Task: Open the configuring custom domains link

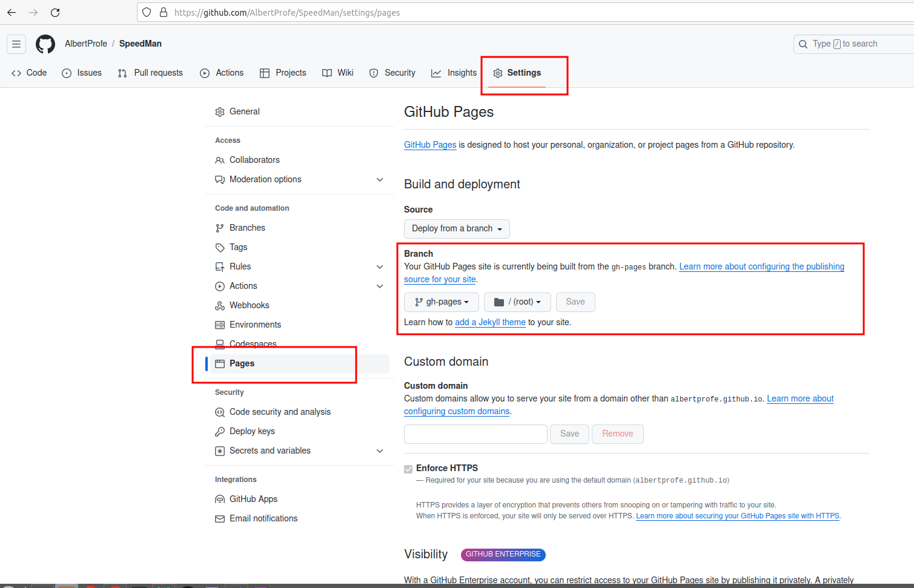Action: (457, 412)
